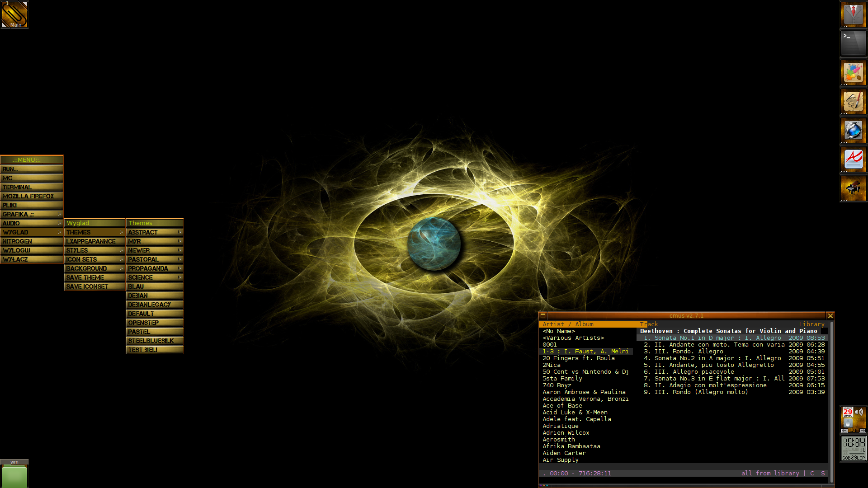Click the water drop weather widget icon

(848, 423)
